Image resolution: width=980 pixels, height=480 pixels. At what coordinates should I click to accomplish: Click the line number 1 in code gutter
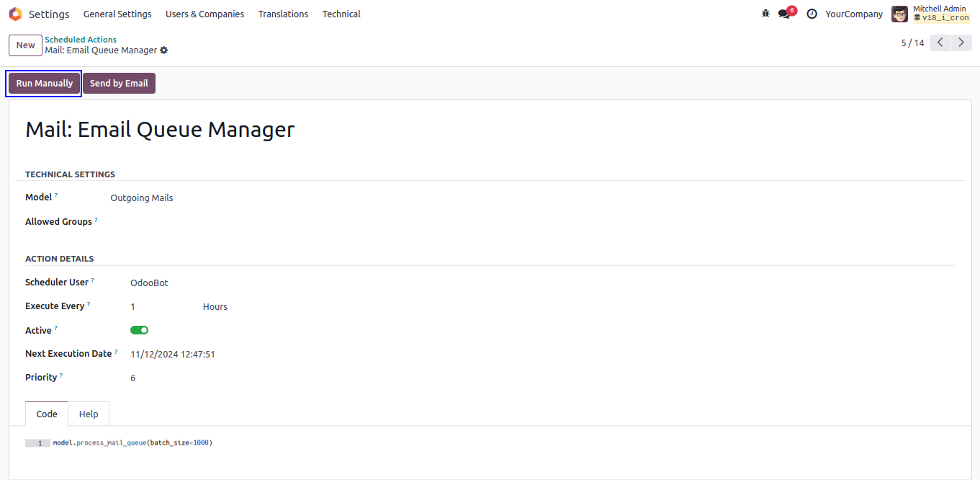40,443
